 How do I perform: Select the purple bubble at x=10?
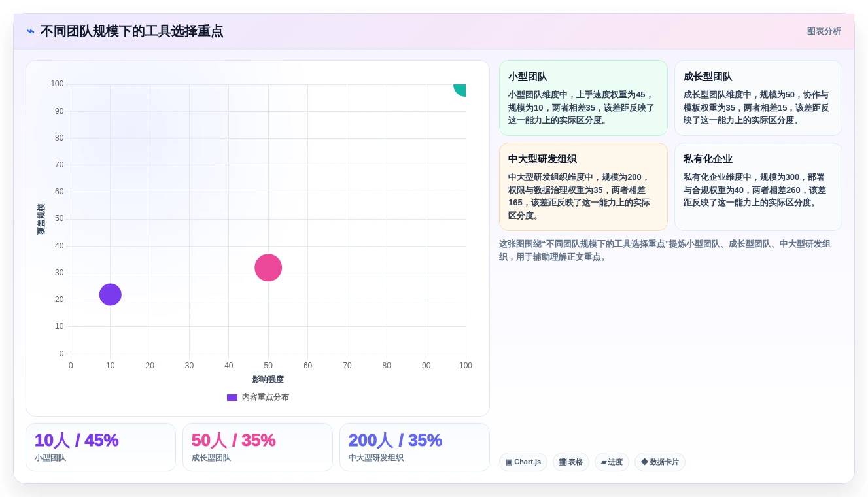click(x=111, y=295)
